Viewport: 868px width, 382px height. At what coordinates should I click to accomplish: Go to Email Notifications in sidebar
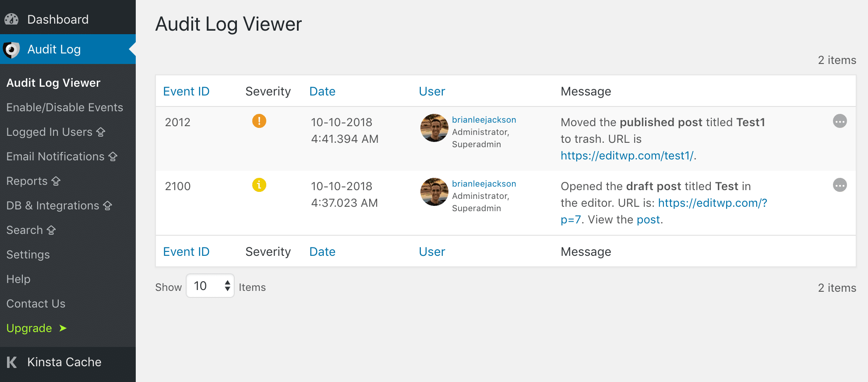(56, 156)
